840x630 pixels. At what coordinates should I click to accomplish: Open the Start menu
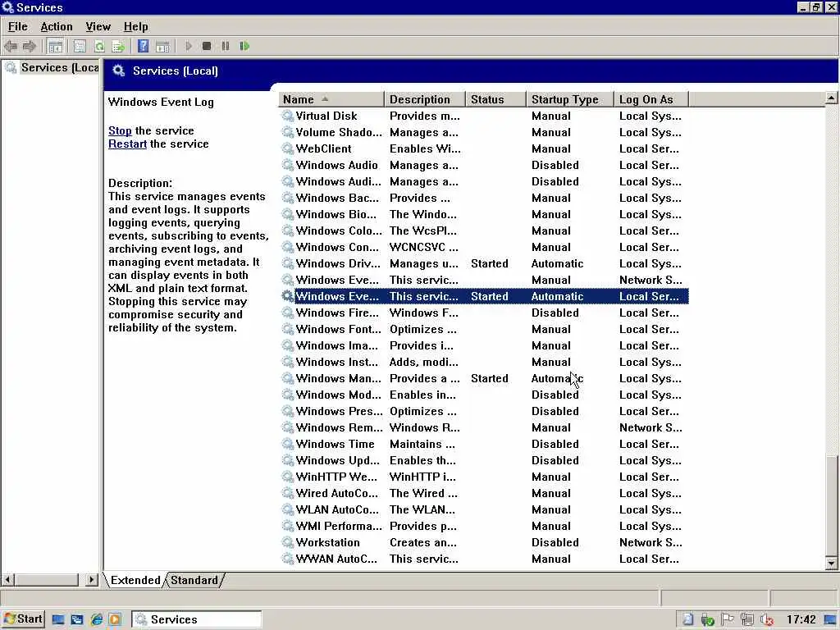[22, 619]
